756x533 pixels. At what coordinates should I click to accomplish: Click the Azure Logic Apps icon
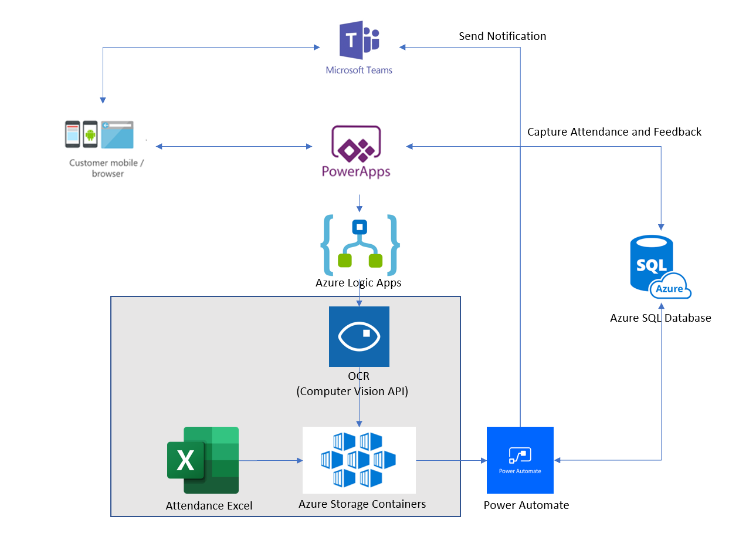360,245
